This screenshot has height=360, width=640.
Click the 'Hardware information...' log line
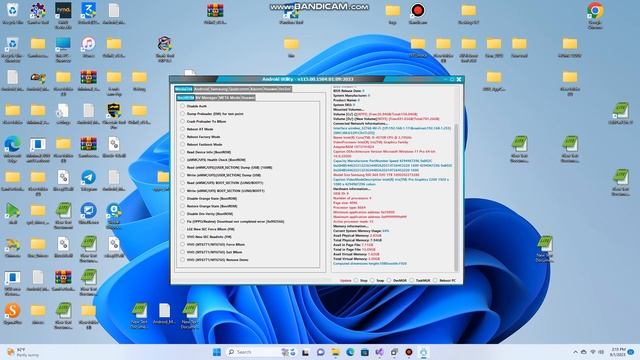[x=352, y=189]
